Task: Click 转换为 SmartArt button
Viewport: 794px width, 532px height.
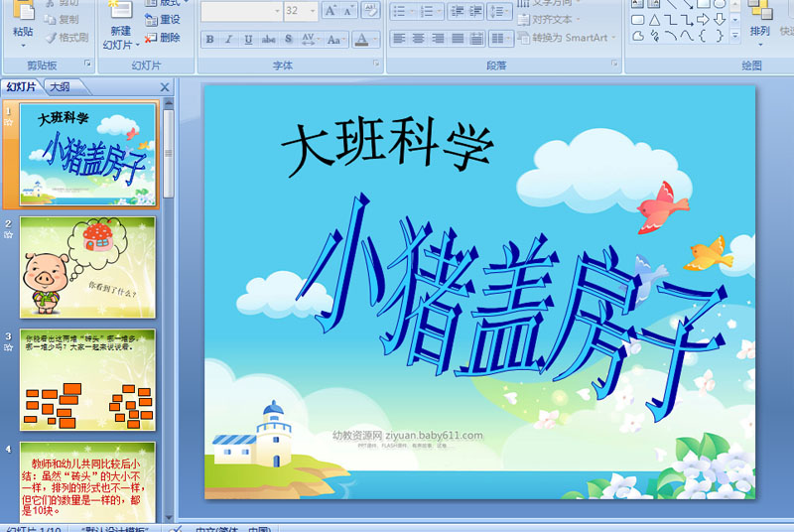Action: (569, 38)
